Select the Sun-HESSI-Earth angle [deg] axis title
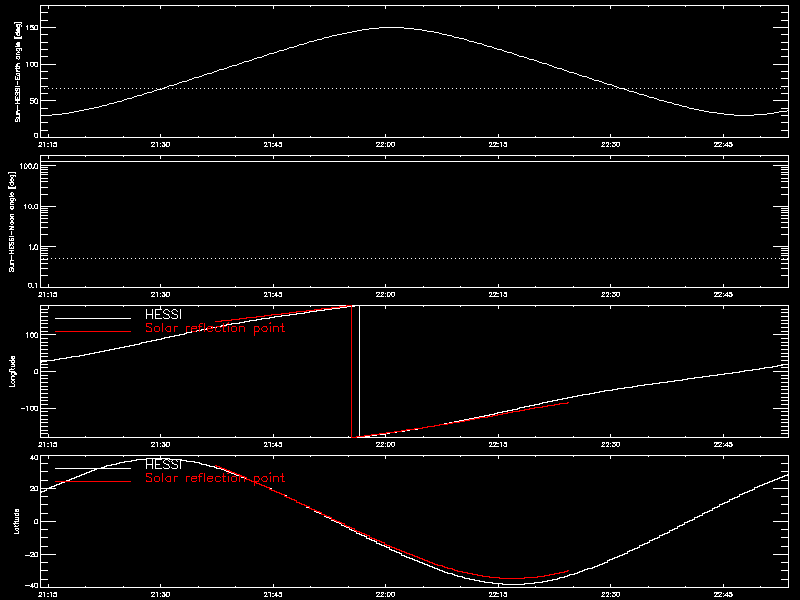Viewport: 800px width, 600px height. pyautogui.click(x=18, y=71)
